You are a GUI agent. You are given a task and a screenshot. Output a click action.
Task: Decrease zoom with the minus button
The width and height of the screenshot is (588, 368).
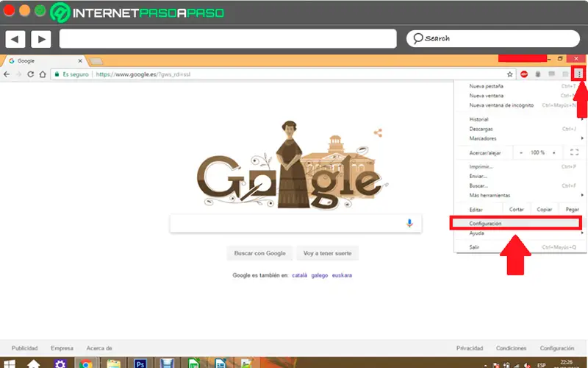(521, 152)
